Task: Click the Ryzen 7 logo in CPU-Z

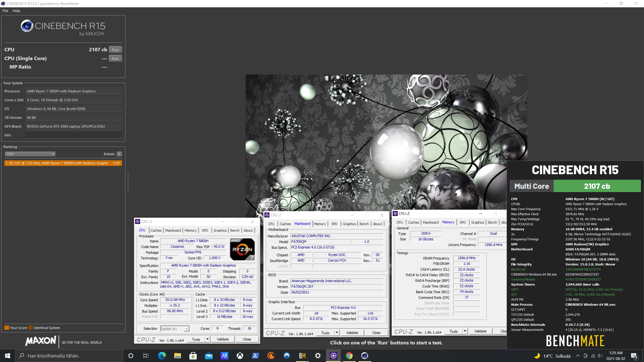Action: (x=242, y=249)
